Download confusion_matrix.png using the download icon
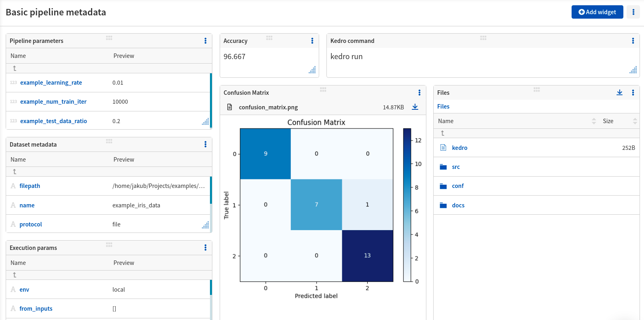The height and width of the screenshot is (320, 644). [415, 107]
